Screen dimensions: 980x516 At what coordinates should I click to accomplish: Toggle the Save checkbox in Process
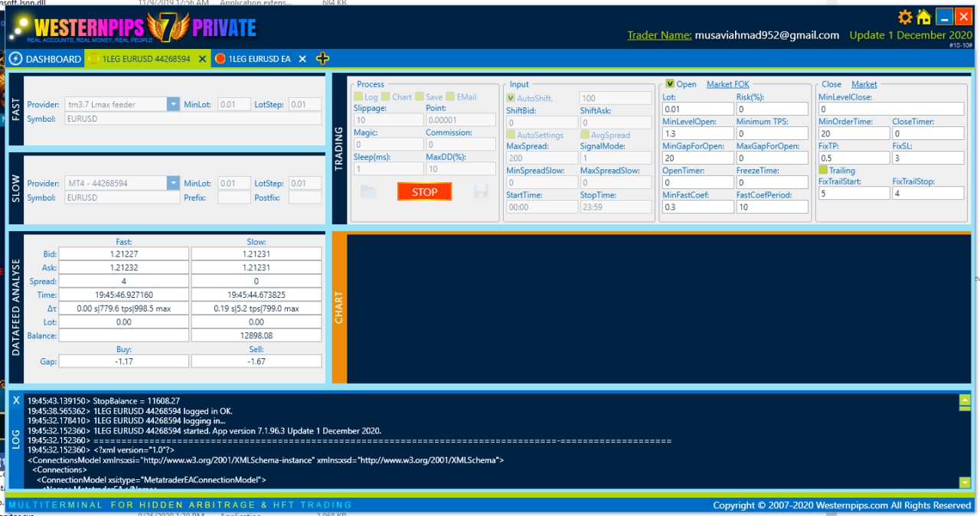pos(419,96)
